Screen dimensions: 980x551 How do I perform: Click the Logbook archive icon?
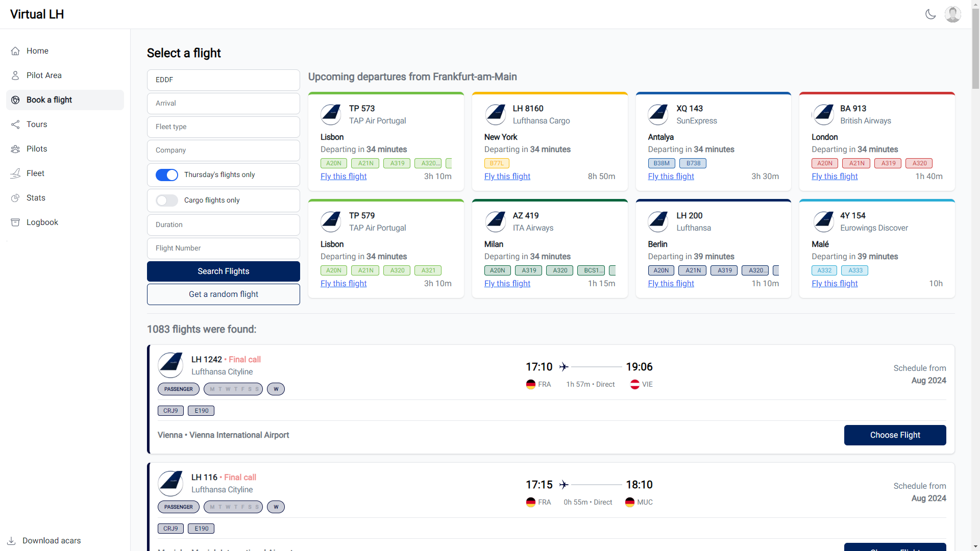[x=15, y=222]
